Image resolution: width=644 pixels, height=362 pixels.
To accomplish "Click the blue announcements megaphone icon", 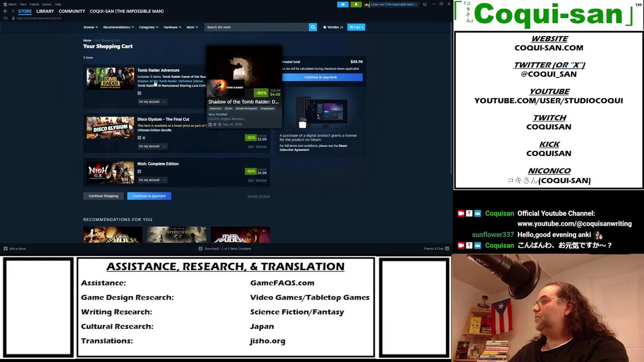I will pyautogui.click(x=343, y=4).
